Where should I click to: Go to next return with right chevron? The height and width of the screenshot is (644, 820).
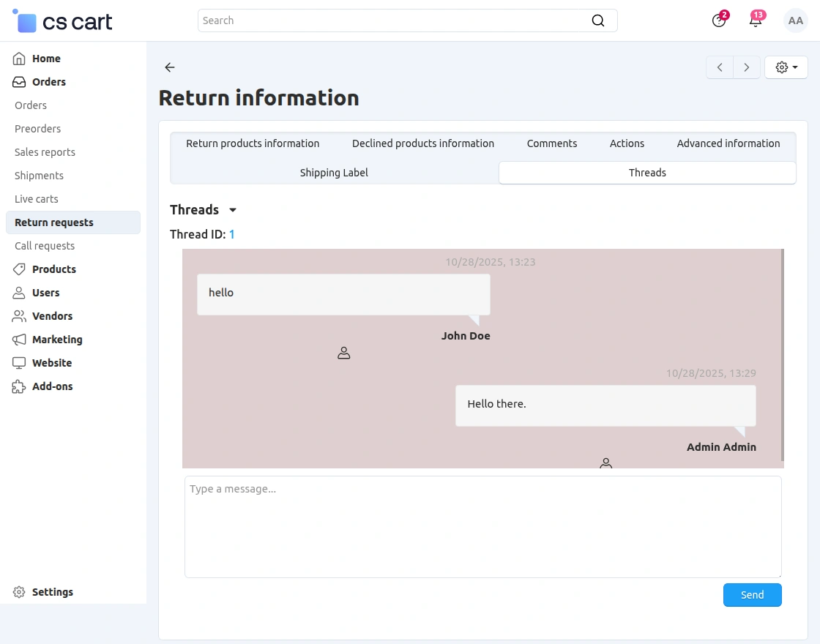pos(746,67)
